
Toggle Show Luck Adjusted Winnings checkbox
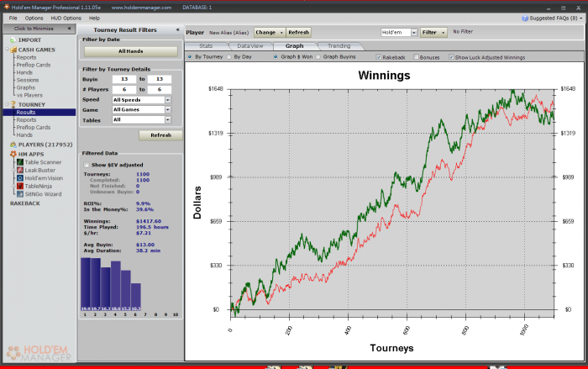tap(452, 57)
